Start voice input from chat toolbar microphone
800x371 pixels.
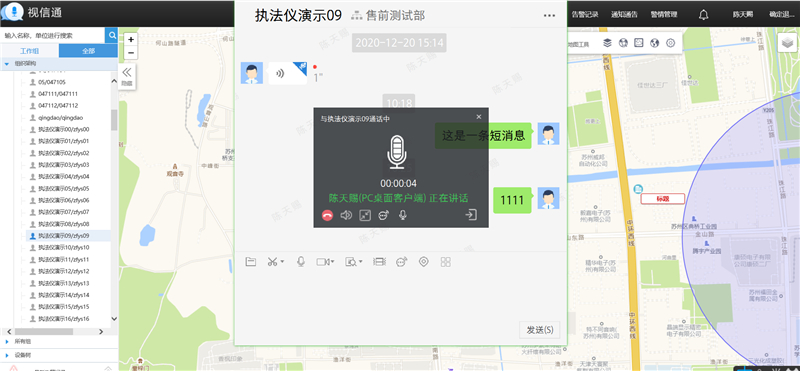[x=301, y=262]
